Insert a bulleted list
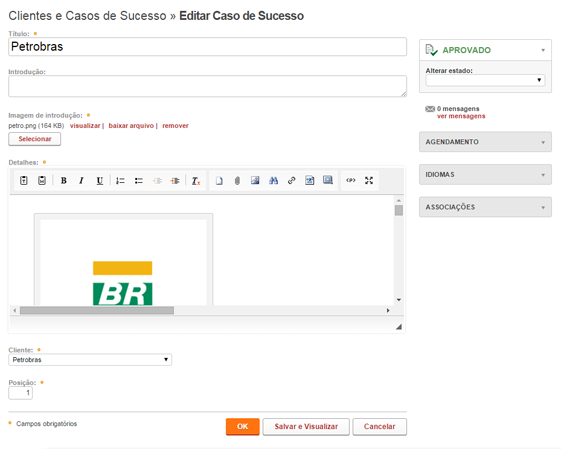 pos(138,181)
